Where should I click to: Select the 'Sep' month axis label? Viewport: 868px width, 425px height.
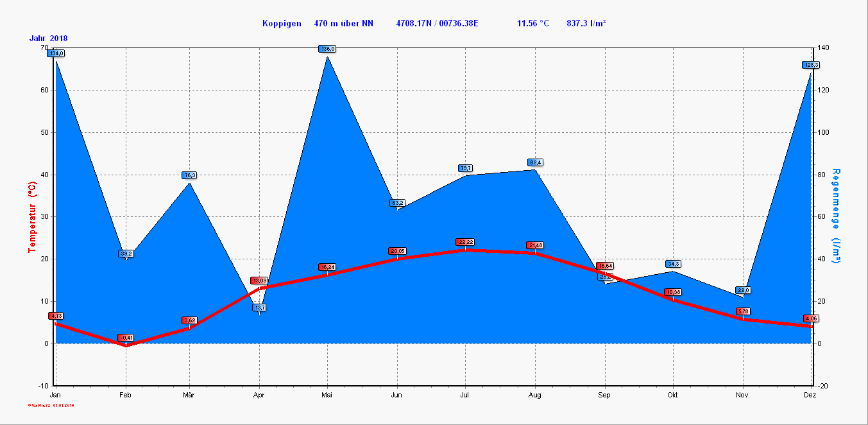[x=604, y=395]
